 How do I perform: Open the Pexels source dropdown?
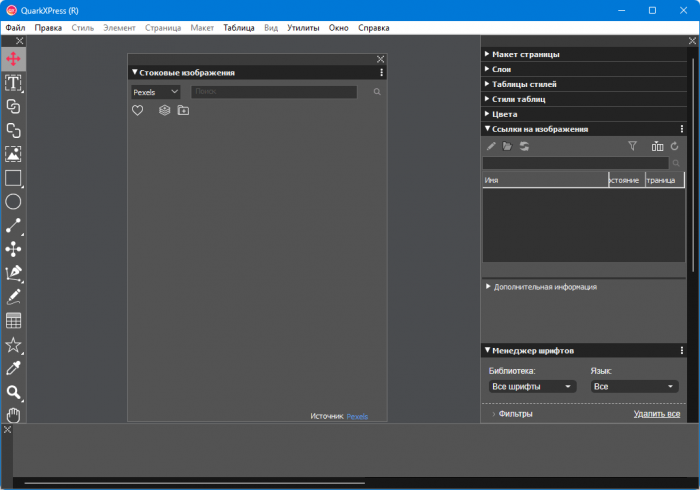point(155,92)
